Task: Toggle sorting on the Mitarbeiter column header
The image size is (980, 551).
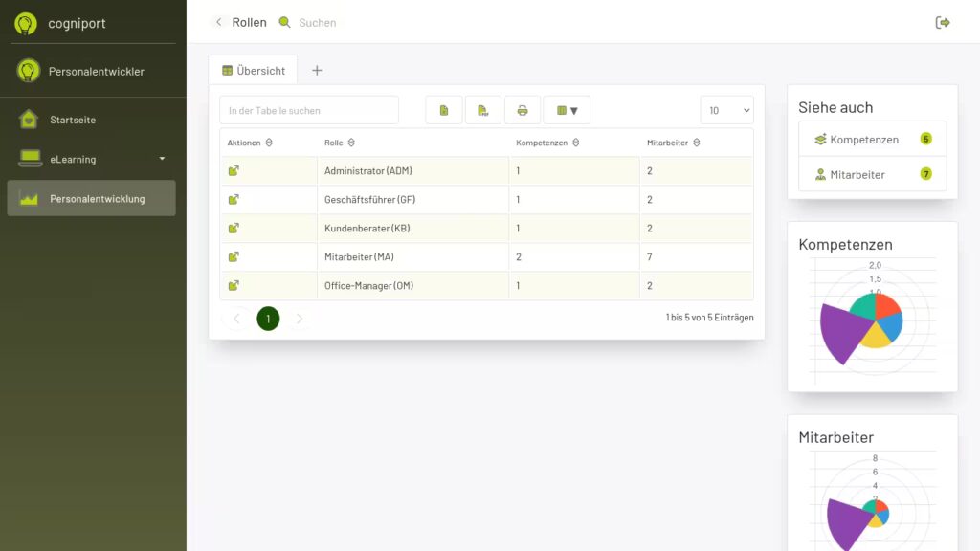Action: coord(697,143)
